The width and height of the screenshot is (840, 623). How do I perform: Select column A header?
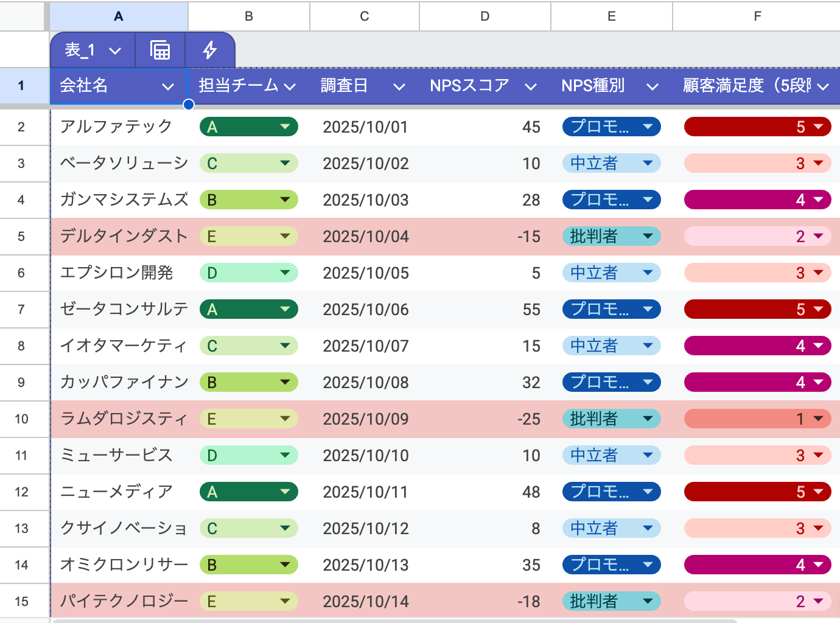click(119, 16)
